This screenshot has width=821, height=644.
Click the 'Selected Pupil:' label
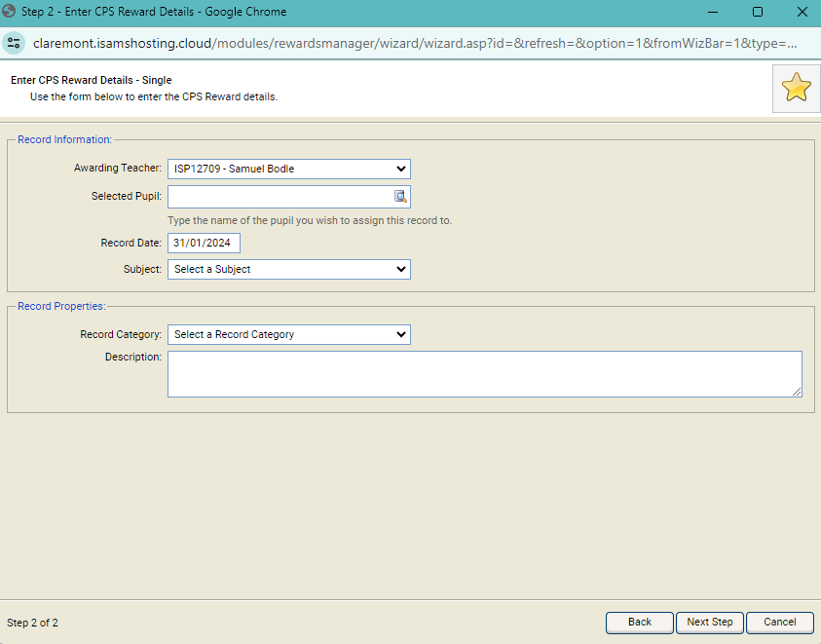[127, 196]
